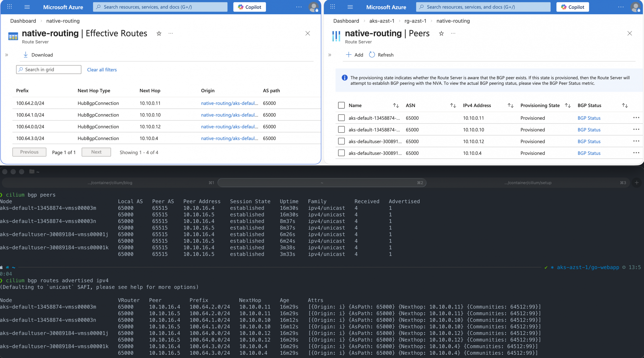Open the new terminal tab plus icon
This screenshot has height=358, width=644.
[x=637, y=183]
